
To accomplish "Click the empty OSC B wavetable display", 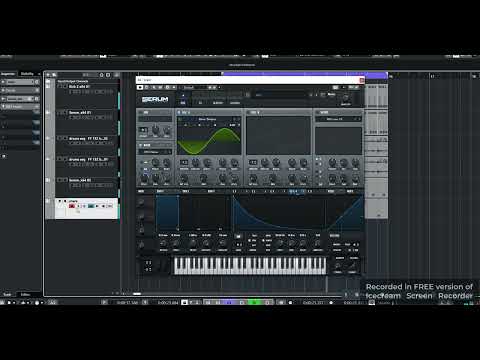I will tap(278, 135).
